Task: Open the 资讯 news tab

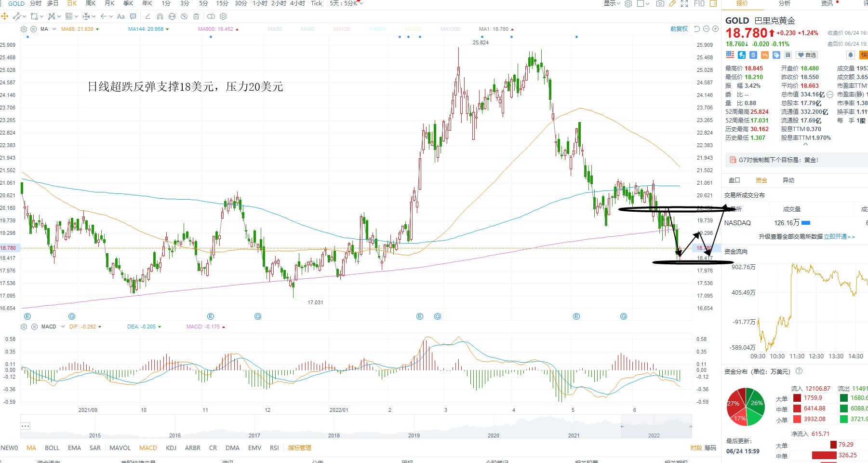Action: click(x=827, y=3)
